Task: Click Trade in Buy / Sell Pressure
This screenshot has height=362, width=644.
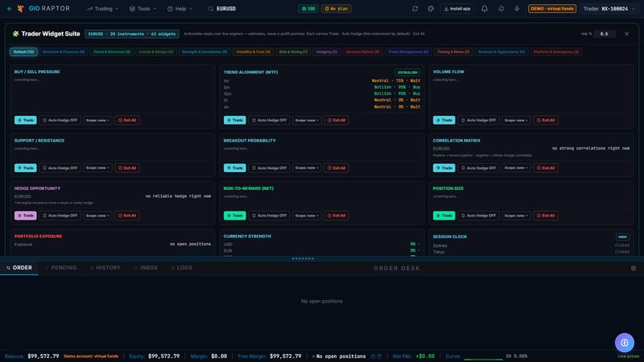Action: tap(26, 120)
